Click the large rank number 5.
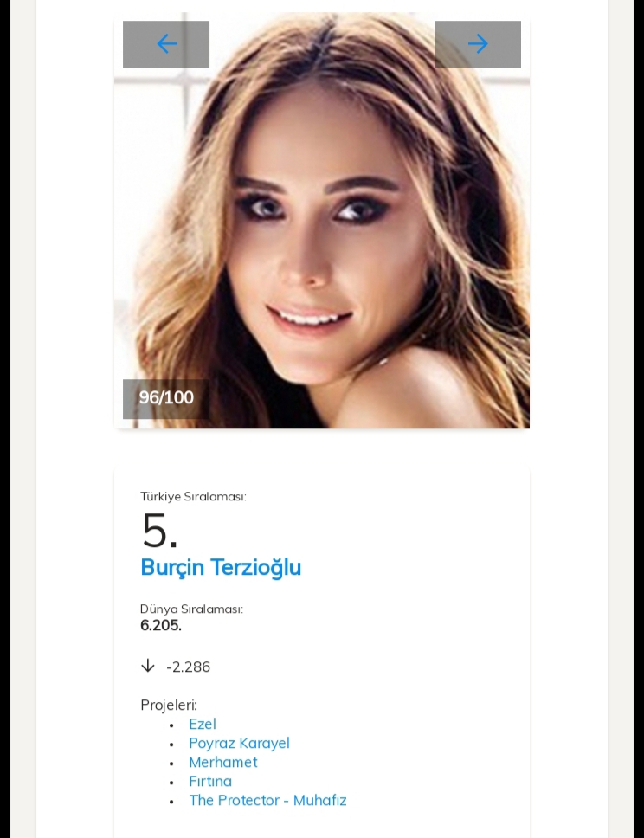This screenshot has height=838, width=644. click(159, 531)
